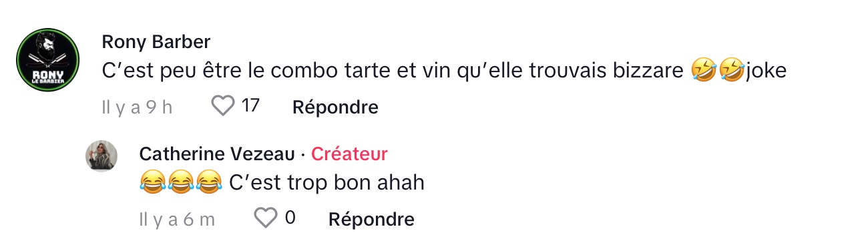Click the reply text "C'est trop bon ahah"
The width and height of the screenshot is (868, 243).
tap(327, 182)
